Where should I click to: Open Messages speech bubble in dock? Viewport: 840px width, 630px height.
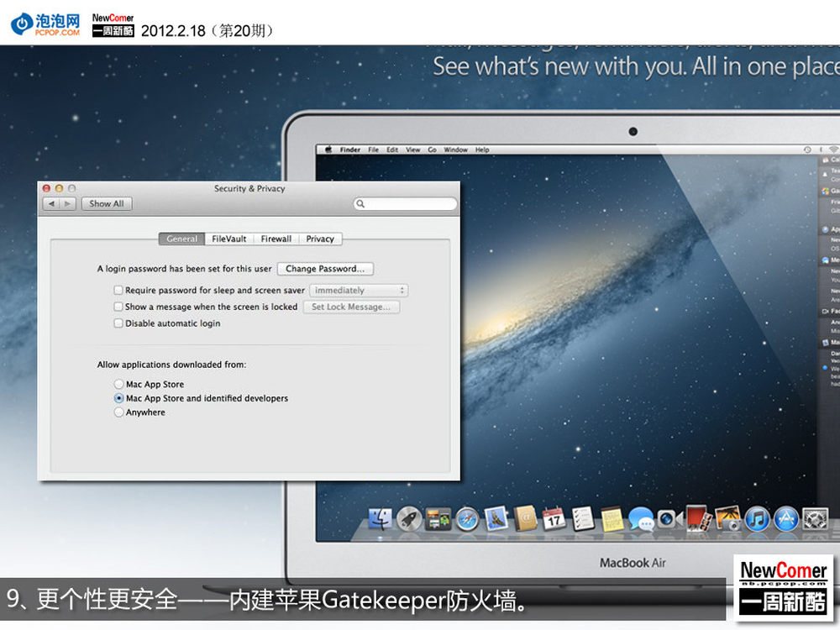[x=641, y=519]
